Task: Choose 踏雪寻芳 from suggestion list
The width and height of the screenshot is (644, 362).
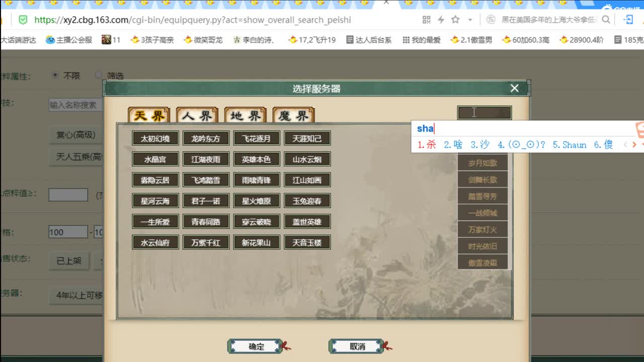Action: tap(482, 196)
